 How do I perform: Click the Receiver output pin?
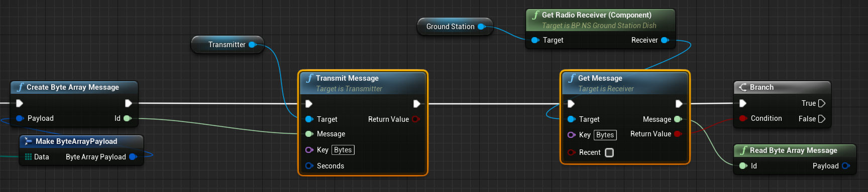click(665, 40)
